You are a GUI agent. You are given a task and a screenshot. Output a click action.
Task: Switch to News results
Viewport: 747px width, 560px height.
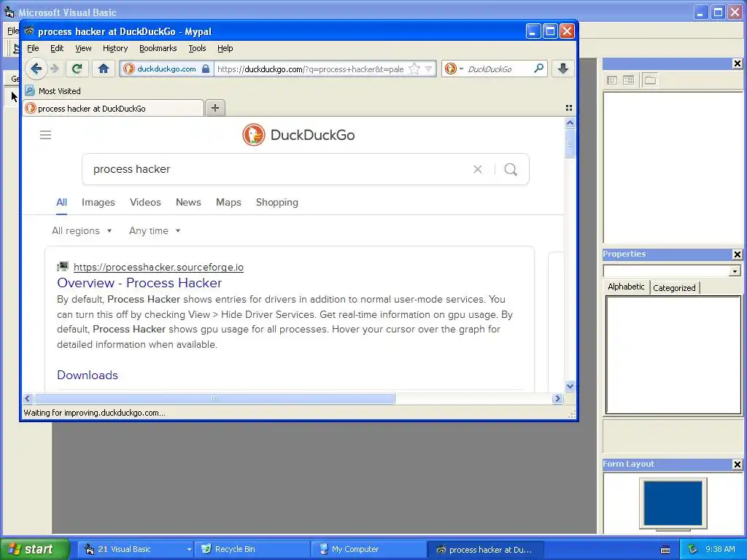pyautogui.click(x=188, y=203)
